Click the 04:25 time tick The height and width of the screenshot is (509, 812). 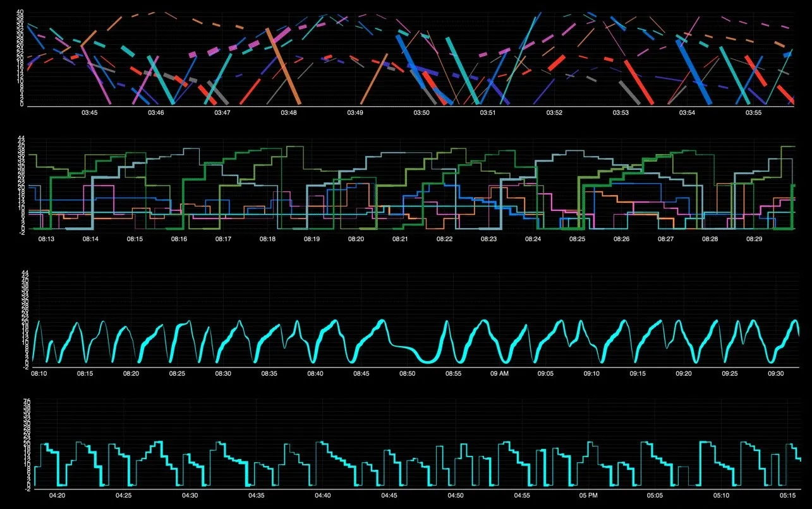123,496
